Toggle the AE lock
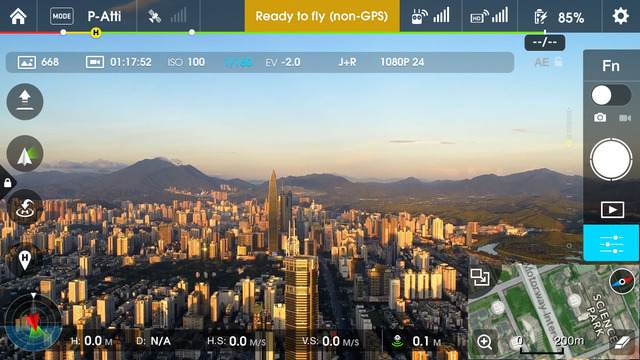The image size is (640, 360). [x=548, y=62]
